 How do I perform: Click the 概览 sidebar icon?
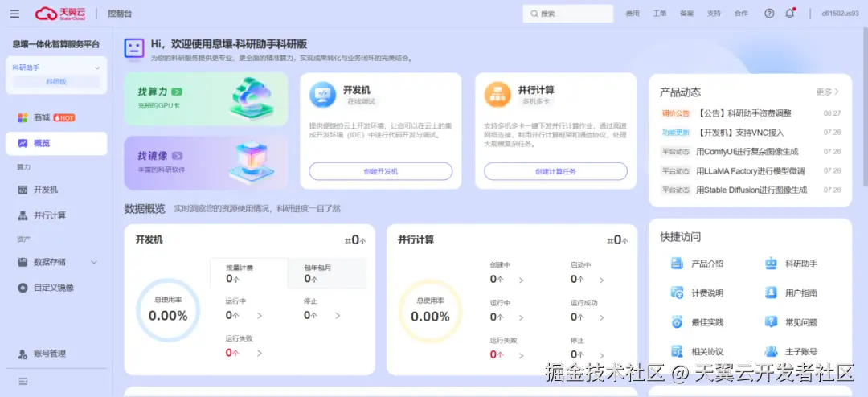pos(23,143)
